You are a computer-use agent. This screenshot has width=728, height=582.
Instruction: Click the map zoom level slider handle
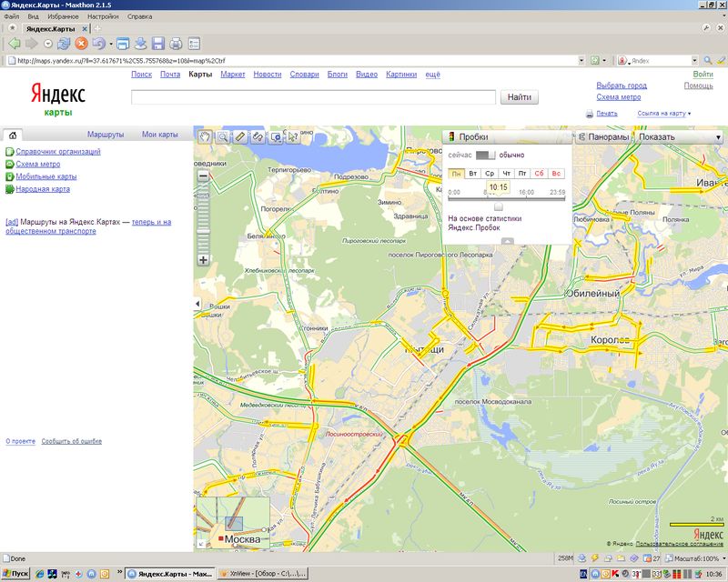[x=203, y=231]
